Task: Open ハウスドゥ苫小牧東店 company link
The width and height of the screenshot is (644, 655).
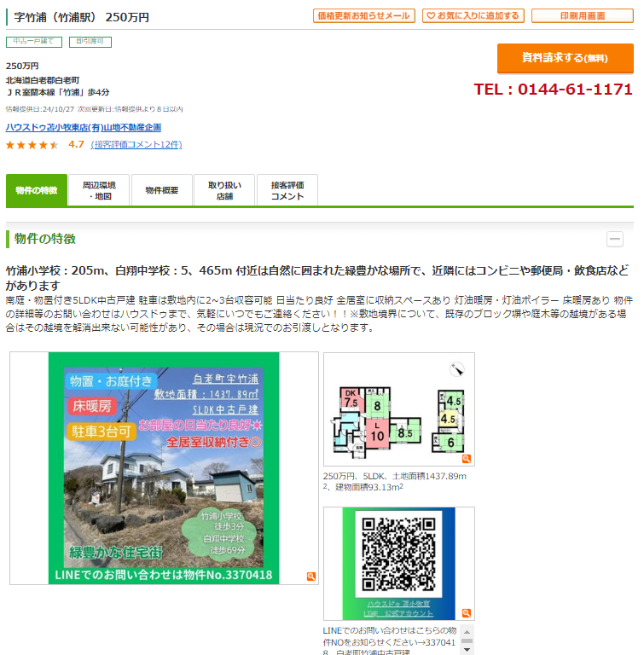Action: point(84,127)
